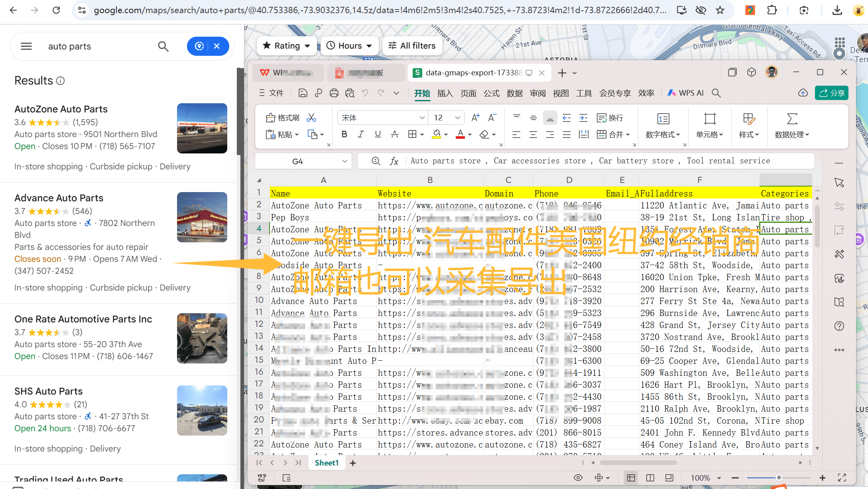Expand the 合并 merge cells dropdown
Image resolution: width=868 pixels, height=489 pixels.
628,135
